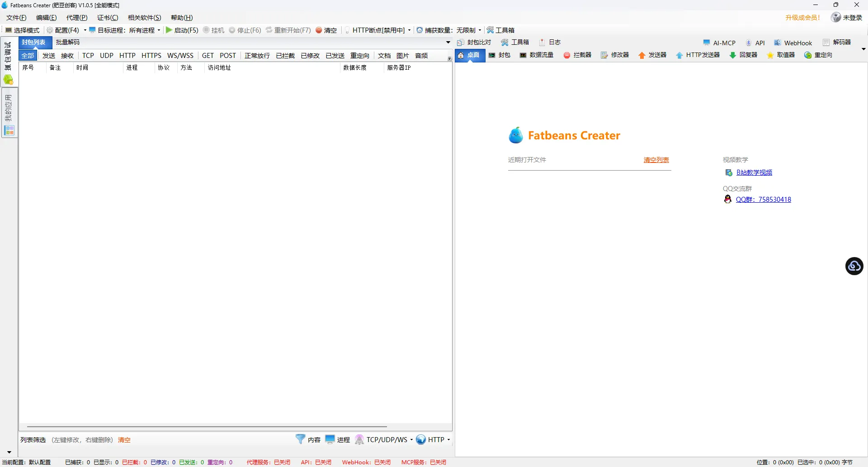868x467 pixels.
Task: Open the API panel
Action: pos(755,43)
